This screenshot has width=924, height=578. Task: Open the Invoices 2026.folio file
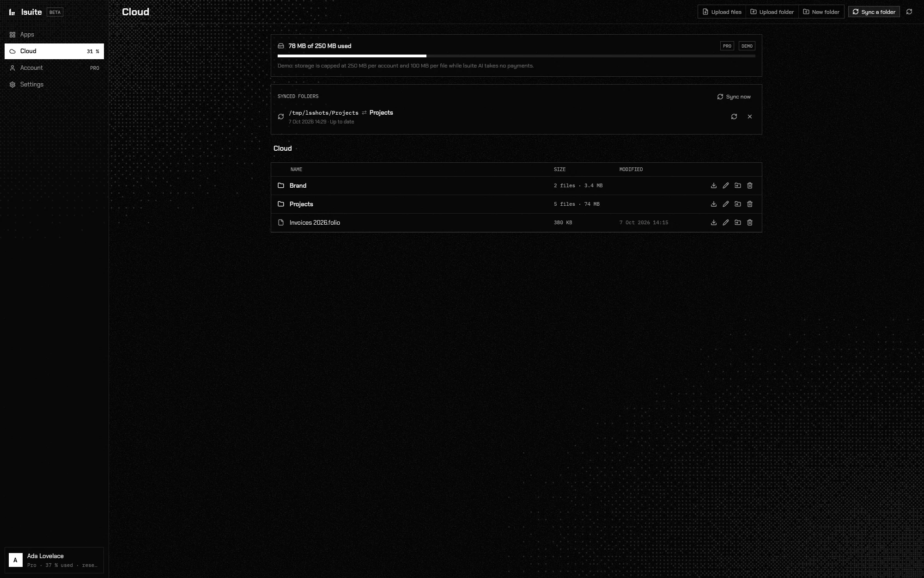[x=516, y=222]
